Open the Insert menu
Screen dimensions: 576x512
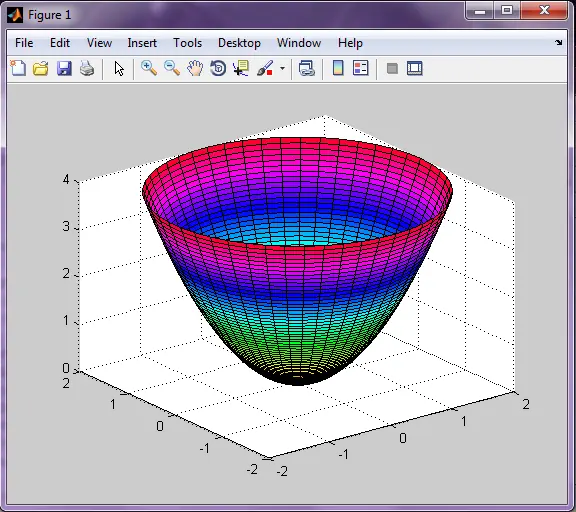click(142, 43)
